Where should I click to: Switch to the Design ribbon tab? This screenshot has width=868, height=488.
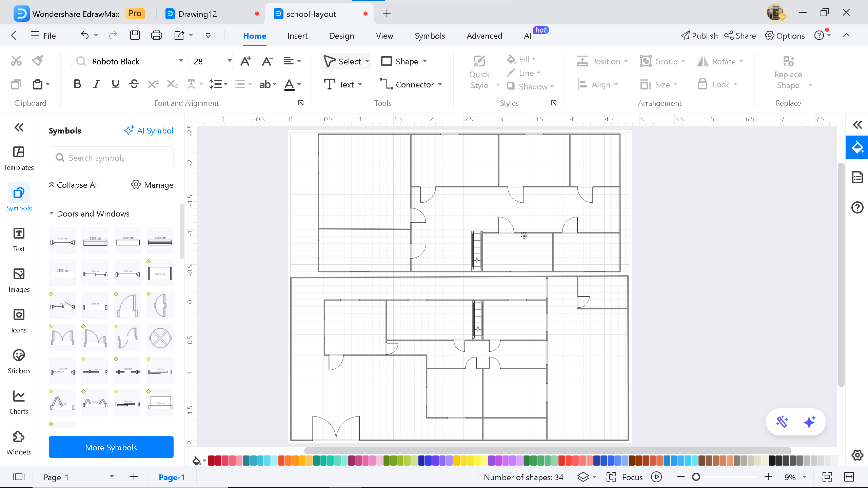[341, 36]
